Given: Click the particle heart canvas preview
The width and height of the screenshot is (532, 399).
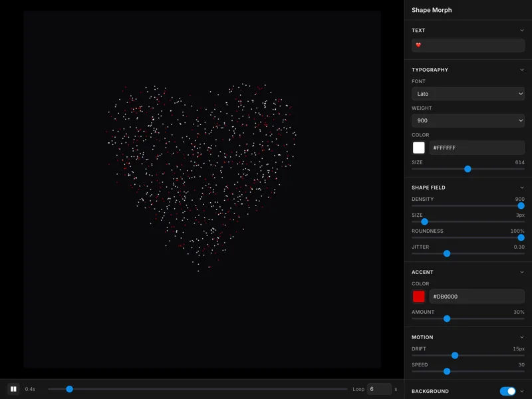Looking at the screenshot, I should click(202, 190).
